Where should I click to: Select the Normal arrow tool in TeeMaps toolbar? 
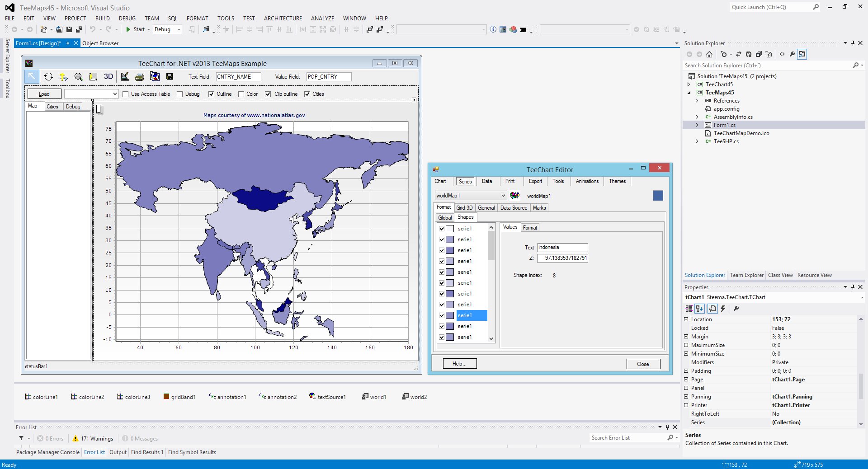pyautogui.click(x=32, y=76)
